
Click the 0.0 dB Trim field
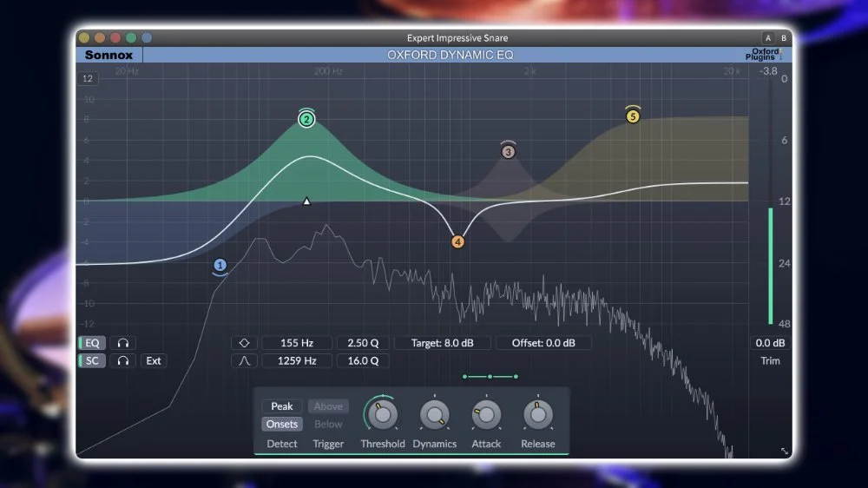click(x=770, y=343)
